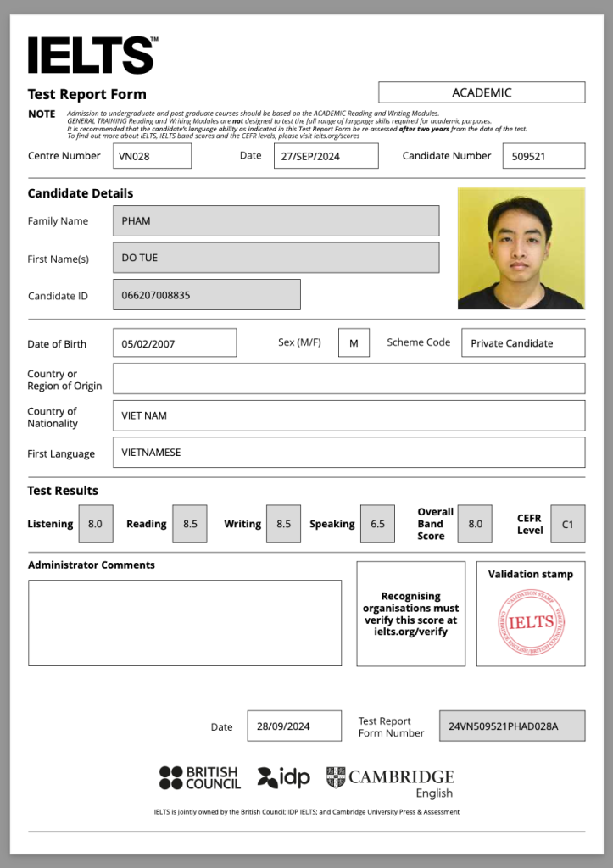This screenshot has width=613, height=868.
Task: Click the Listening score box 8.0
Action: (96, 524)
